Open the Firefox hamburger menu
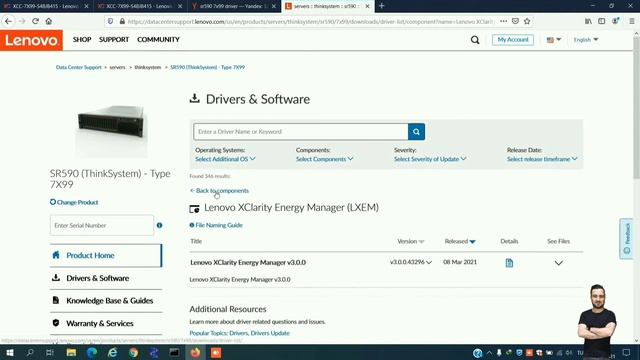640x360 pixels. click(x=631, y=21)
